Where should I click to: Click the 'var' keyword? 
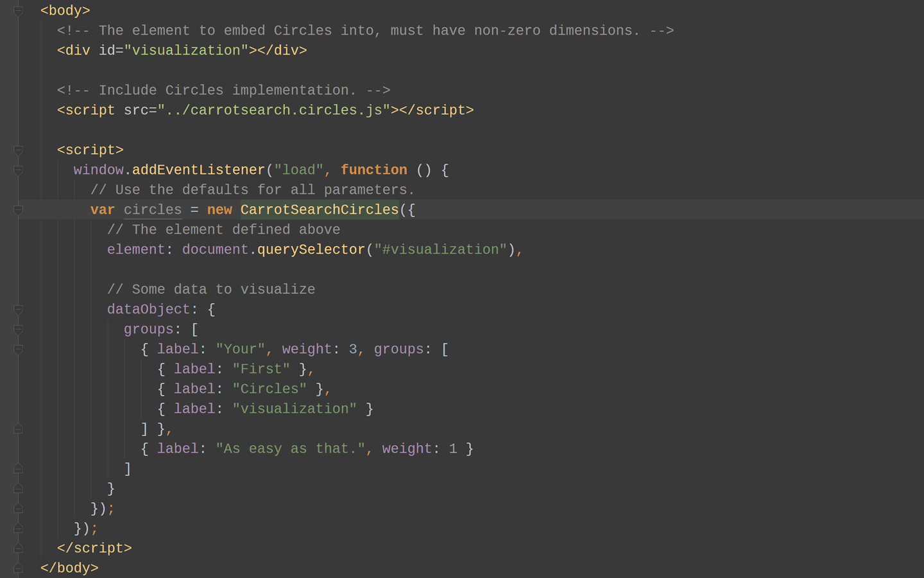103,210
